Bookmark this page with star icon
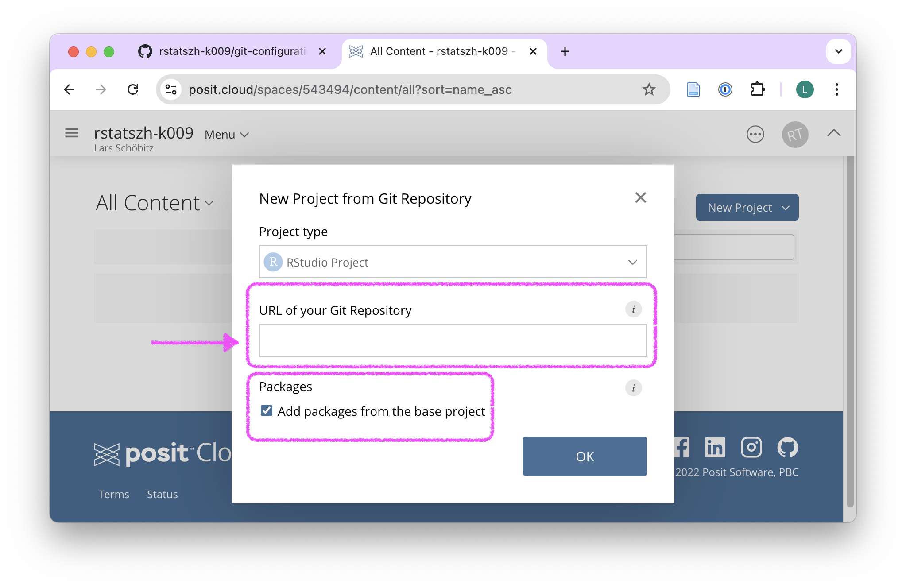Screen dimensions: 906x588 tap(649, 89)
